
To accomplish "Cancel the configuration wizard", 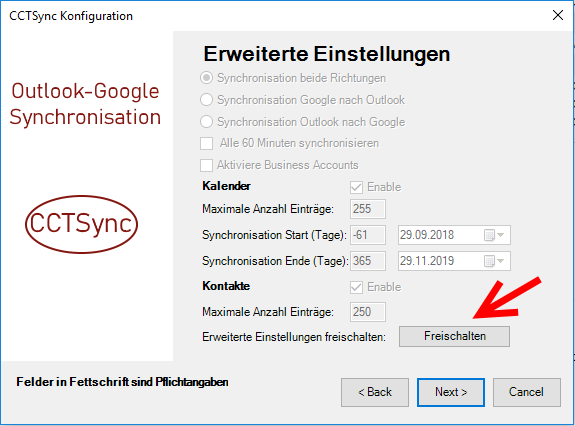I will pyautogui.click(x=527, y=392).
